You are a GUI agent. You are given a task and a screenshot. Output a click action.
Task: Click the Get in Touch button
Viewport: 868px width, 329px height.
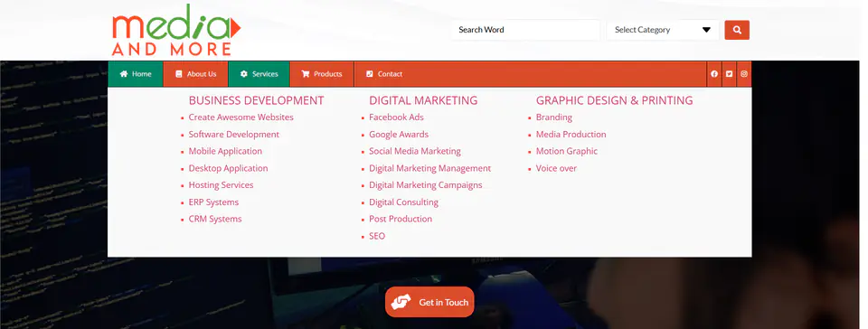pos(429,302)
